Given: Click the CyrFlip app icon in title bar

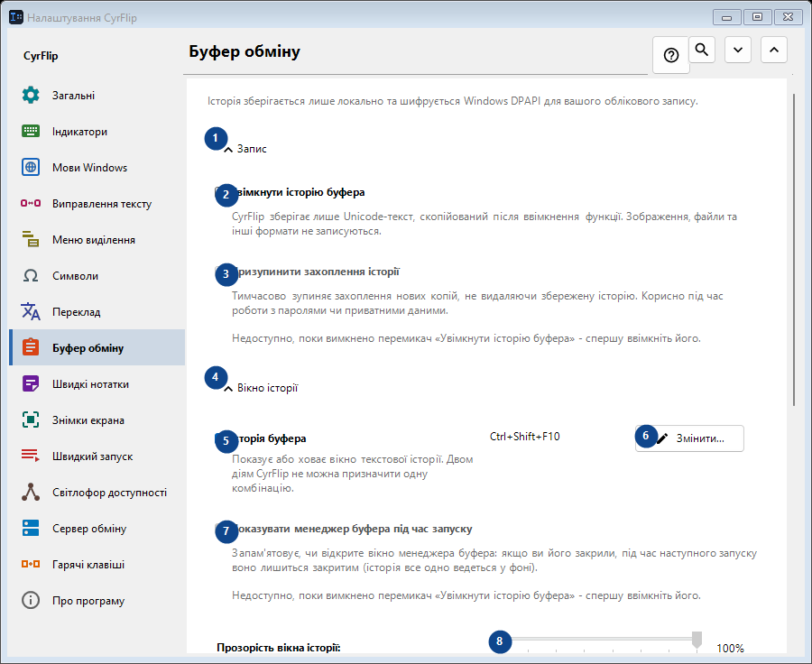Looking at the screenshot, I should (x=16, y=17).
